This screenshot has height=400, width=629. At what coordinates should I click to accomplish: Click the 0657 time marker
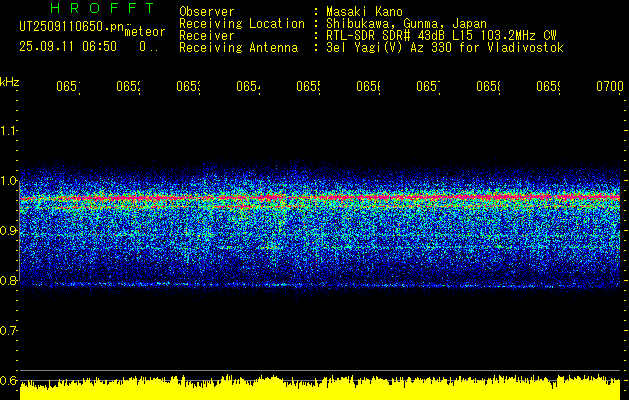(428, 86)
